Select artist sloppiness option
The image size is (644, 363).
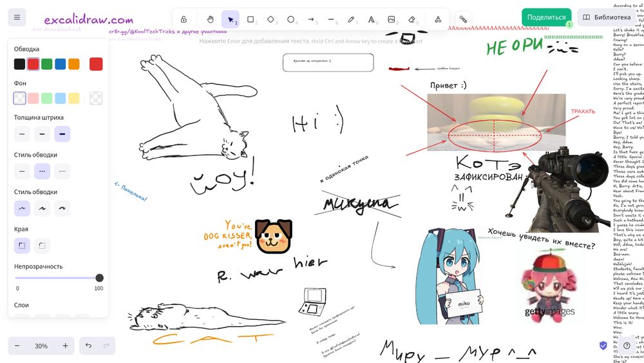pos(42,208)
